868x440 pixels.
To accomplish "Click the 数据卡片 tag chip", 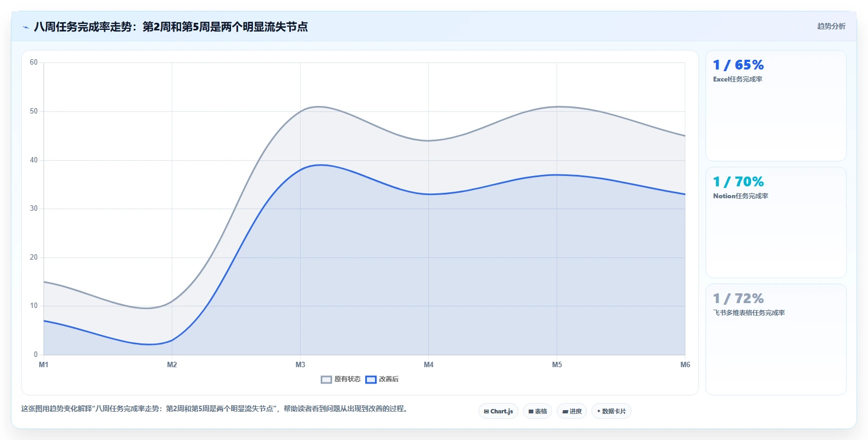I will [x=611, y=411].
